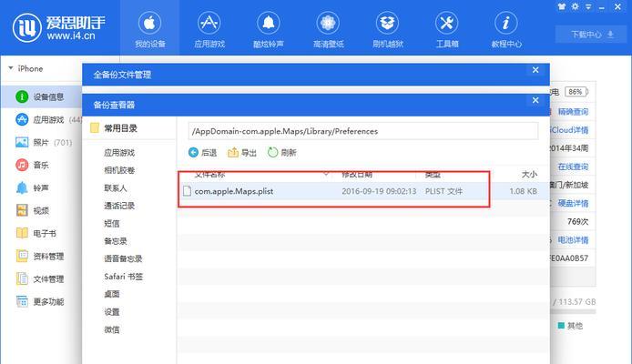This screenshot has height=364, width=632.
Task: Open 设置 directory
Action: click(112, 312)
